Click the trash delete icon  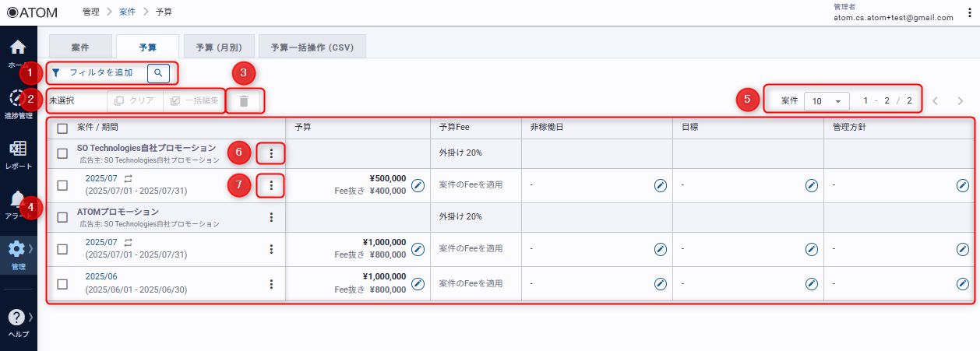(x=244, y=101)
